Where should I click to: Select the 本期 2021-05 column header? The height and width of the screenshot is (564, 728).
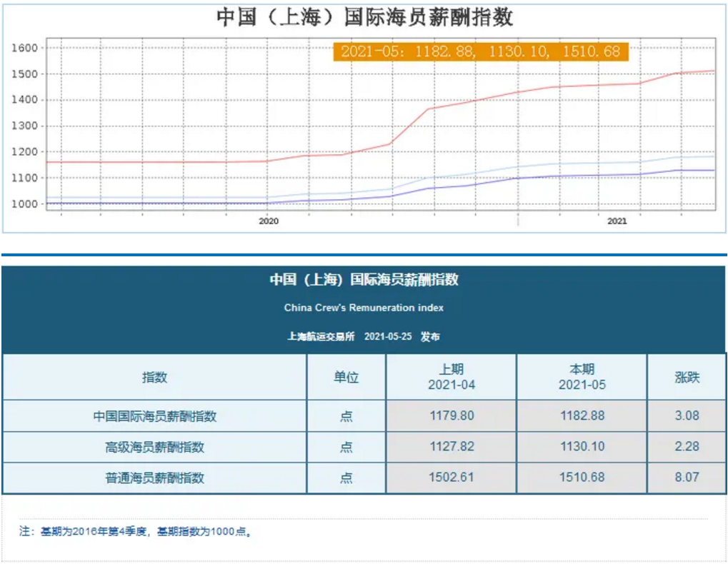tap(582, 377)
